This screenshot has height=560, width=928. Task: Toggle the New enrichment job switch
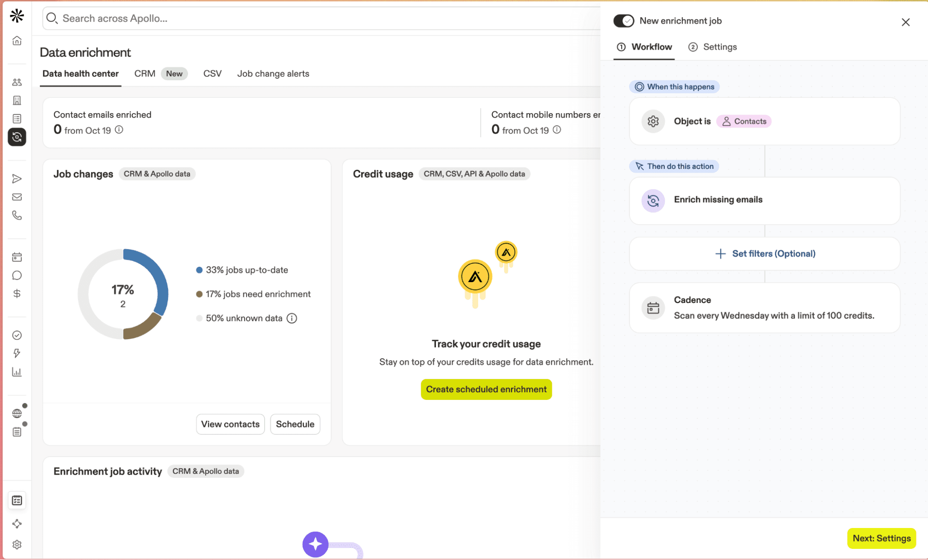click(x=623, y=21)
